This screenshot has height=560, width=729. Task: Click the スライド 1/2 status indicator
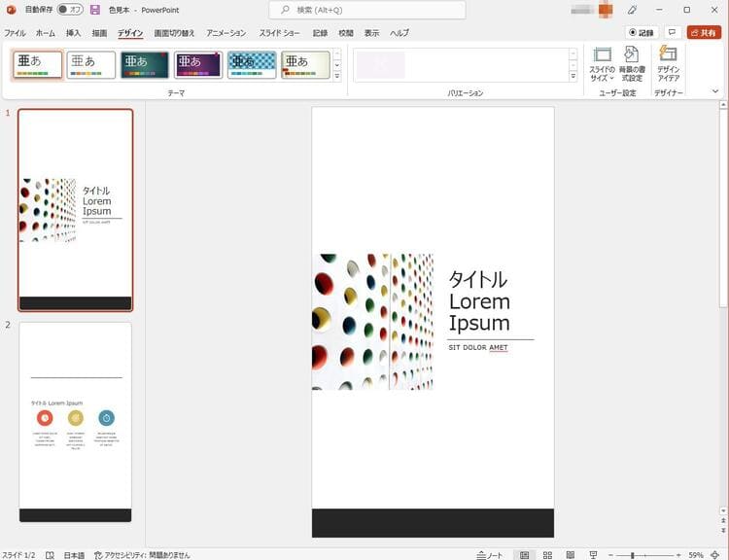[x=18, y=555]
